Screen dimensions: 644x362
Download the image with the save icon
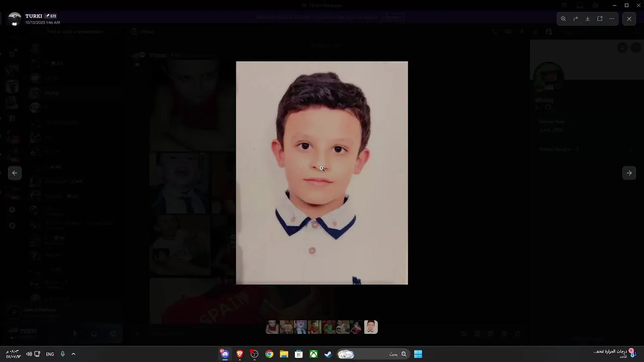point(588,19)
